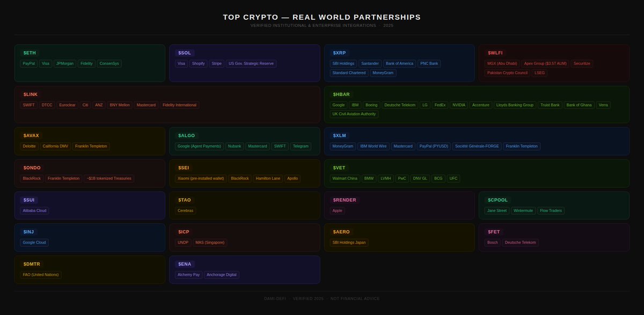Select the US Gov. Strategic Reserve tag
Screen dimensions: 644x315
(x=251, y=63)
